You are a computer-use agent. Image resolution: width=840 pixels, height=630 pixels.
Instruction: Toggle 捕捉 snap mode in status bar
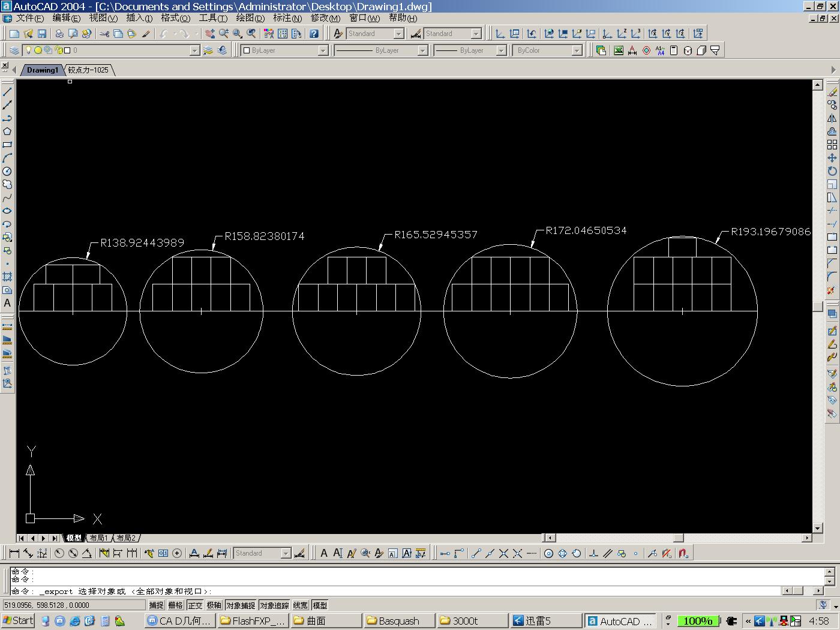[x=156, y=605]
